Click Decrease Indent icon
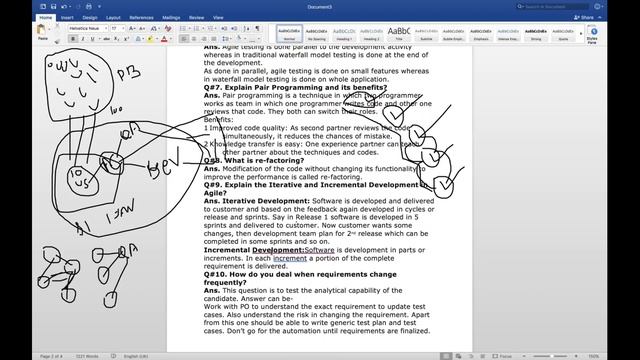 coord(224,29)
